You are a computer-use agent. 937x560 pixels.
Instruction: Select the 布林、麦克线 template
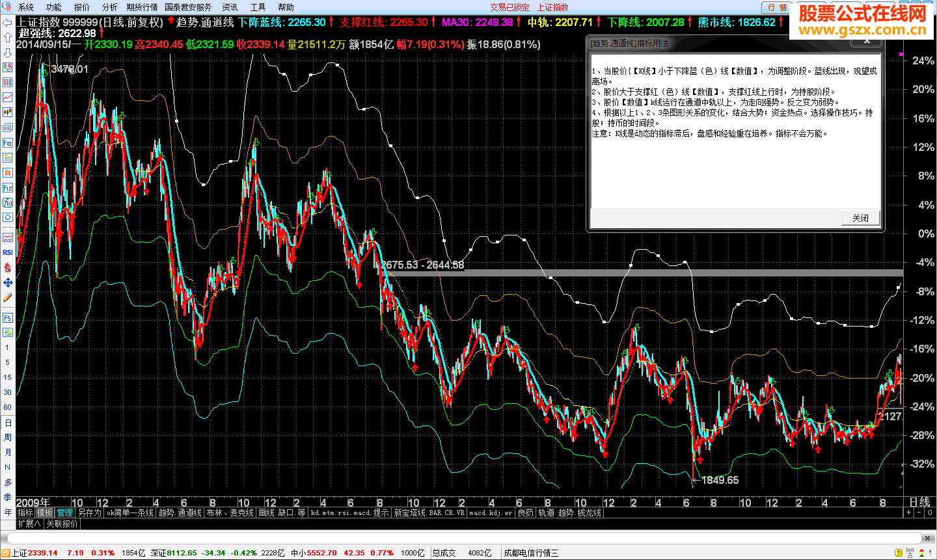coord(230,513)
